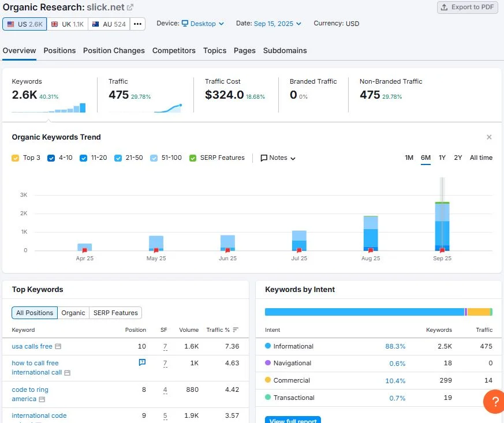Click the Commercial 10.4% link
This screenshot has height=423, width=504.
click(395, 381)
